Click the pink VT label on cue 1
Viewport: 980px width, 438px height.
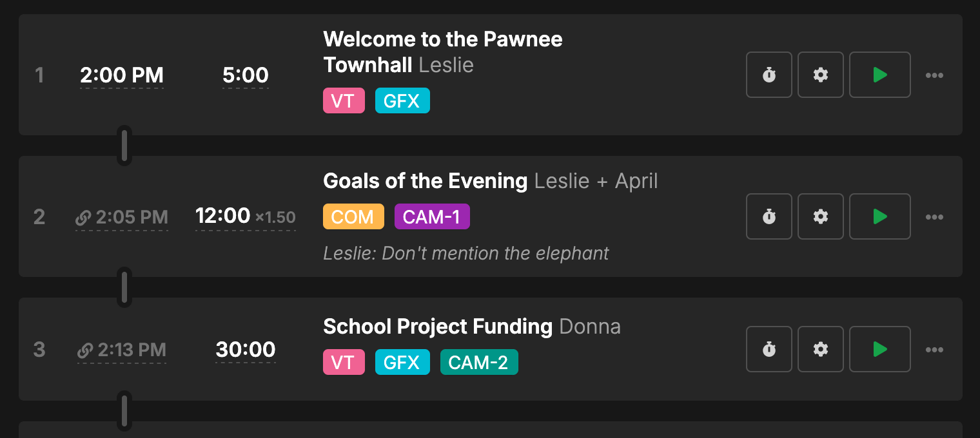click(x=344, y=101)
